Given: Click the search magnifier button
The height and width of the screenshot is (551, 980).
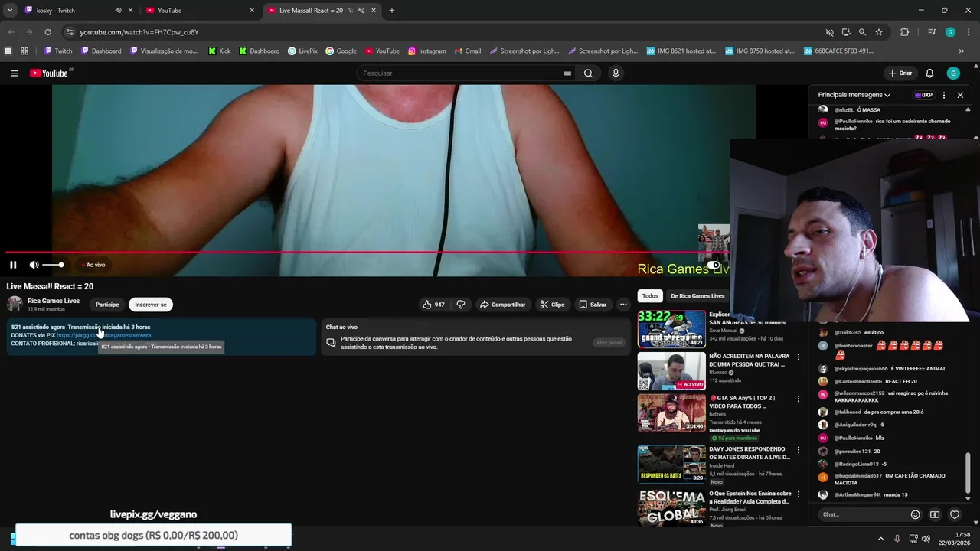Looking at the screenshot, I should tap(588, 73).
